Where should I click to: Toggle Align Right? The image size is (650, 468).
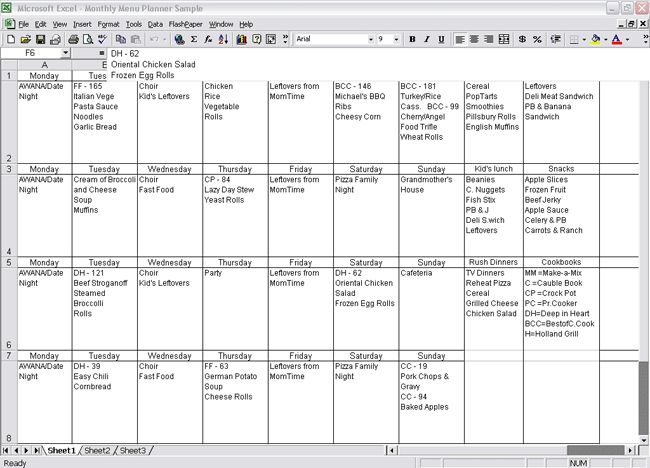click(x=489, y=39)
